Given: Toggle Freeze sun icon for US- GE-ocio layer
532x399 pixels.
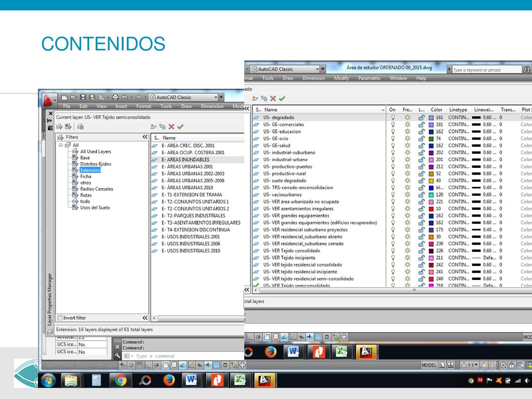Looking at the screenshot, I should pyautogui.click(x=407, y=138).
